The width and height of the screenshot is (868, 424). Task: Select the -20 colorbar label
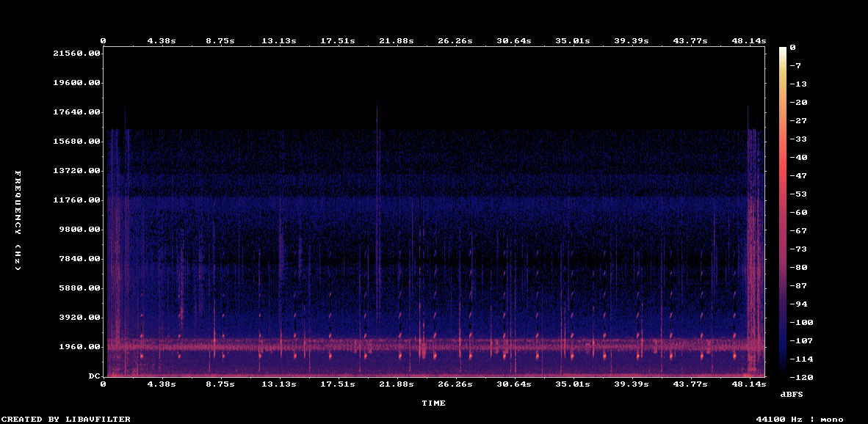pyautogui.click(x=798, y=102)
